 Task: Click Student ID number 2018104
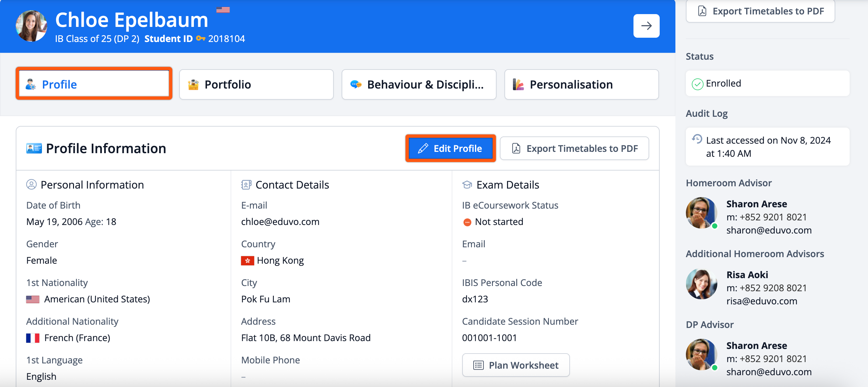pos(226,38)
